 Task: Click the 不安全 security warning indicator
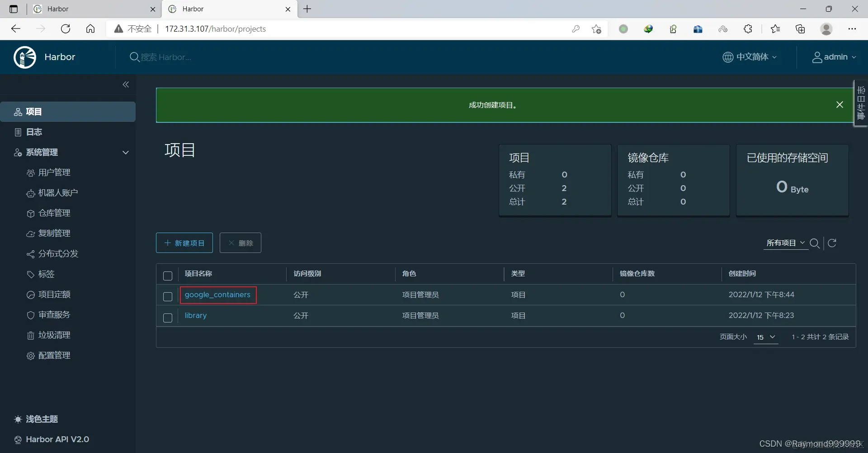coord(133,29)
